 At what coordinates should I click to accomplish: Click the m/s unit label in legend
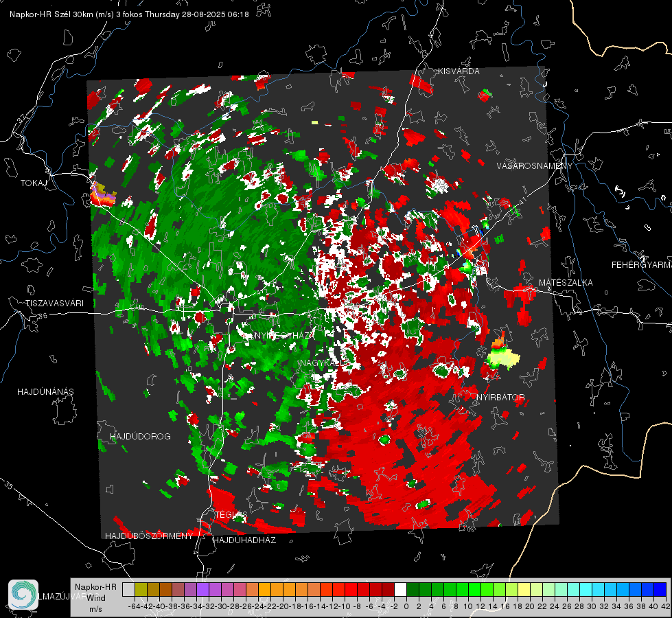pyautogui.click(x=95, y=609)
